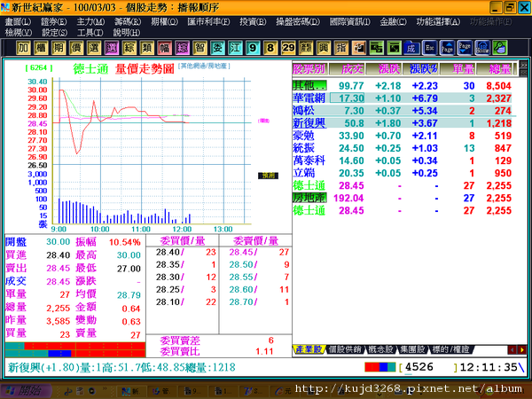Click the 期 futures toolbar icon

(59, 48)
